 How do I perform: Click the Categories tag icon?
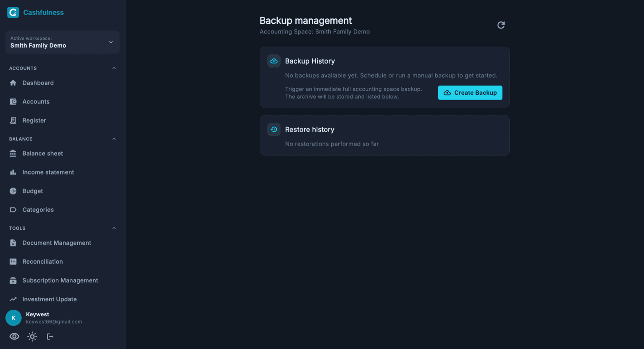(13, 210)
